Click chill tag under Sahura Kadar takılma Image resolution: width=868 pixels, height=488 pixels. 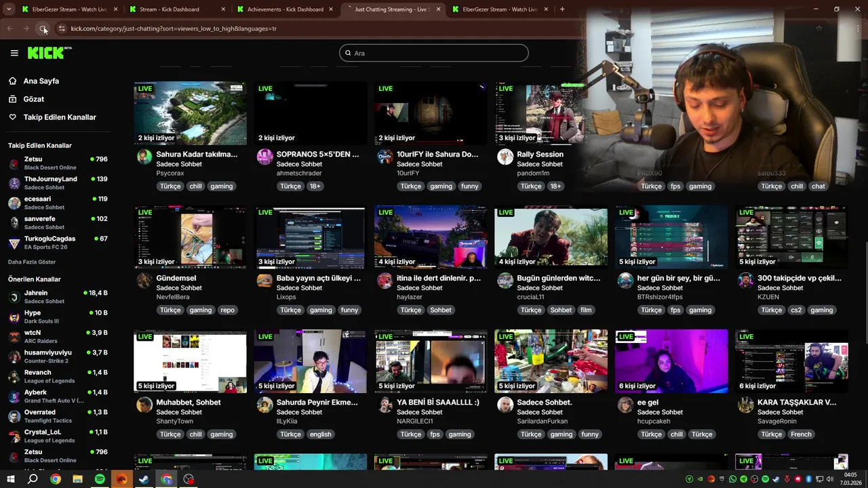[x=195, y=186]
